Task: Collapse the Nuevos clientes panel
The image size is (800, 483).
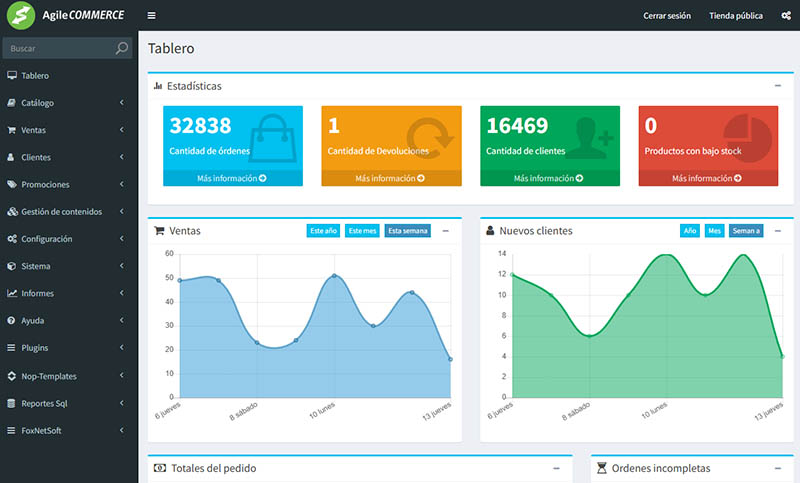Action: click(778, 231)
